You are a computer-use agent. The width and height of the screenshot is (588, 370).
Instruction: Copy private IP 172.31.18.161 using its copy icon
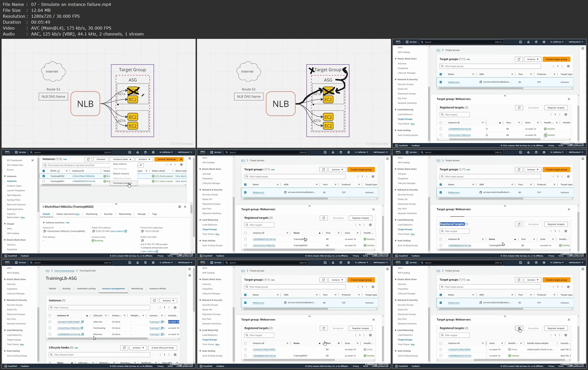tap(142, 231)
